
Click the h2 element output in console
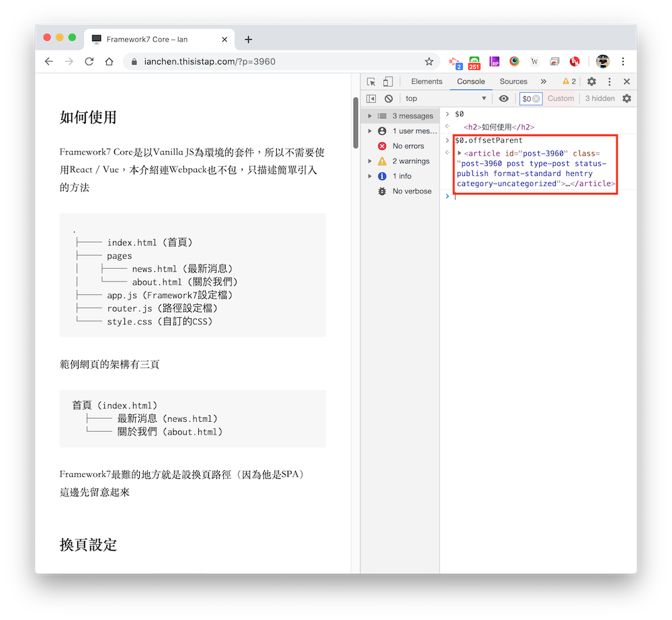click(499, 127)
